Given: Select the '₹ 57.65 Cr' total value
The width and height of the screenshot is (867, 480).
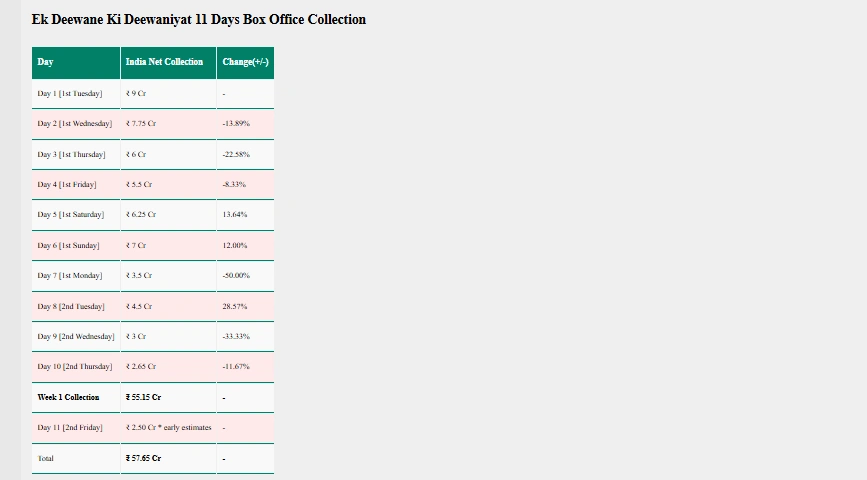Looking at the screenshot, I should [x=144, y=459].
